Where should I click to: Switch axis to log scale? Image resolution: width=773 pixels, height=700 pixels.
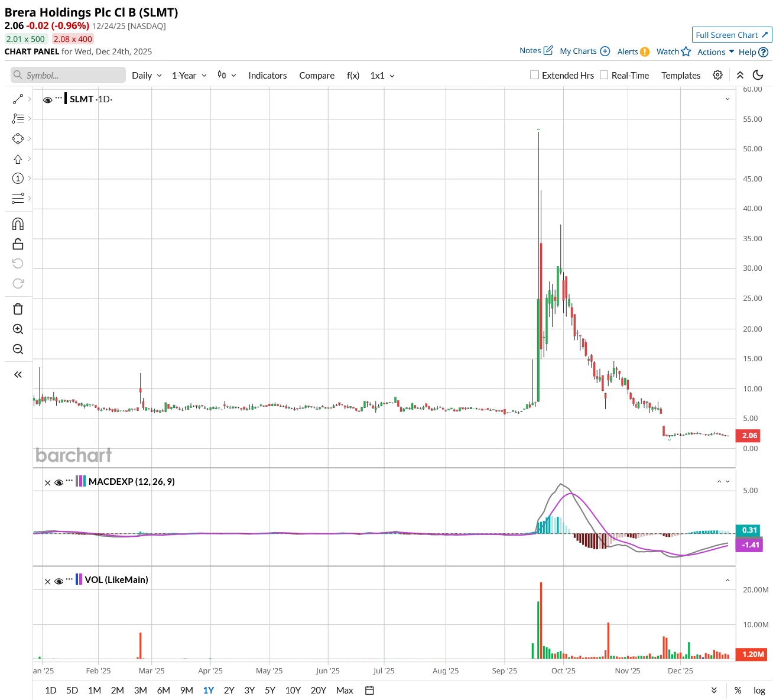[759, 690]
